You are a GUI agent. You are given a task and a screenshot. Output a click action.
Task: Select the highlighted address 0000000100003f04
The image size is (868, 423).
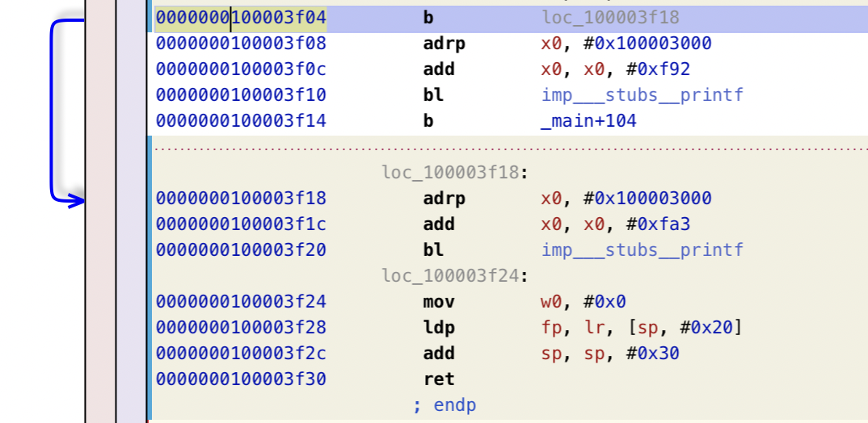click(x=241, y=18)
